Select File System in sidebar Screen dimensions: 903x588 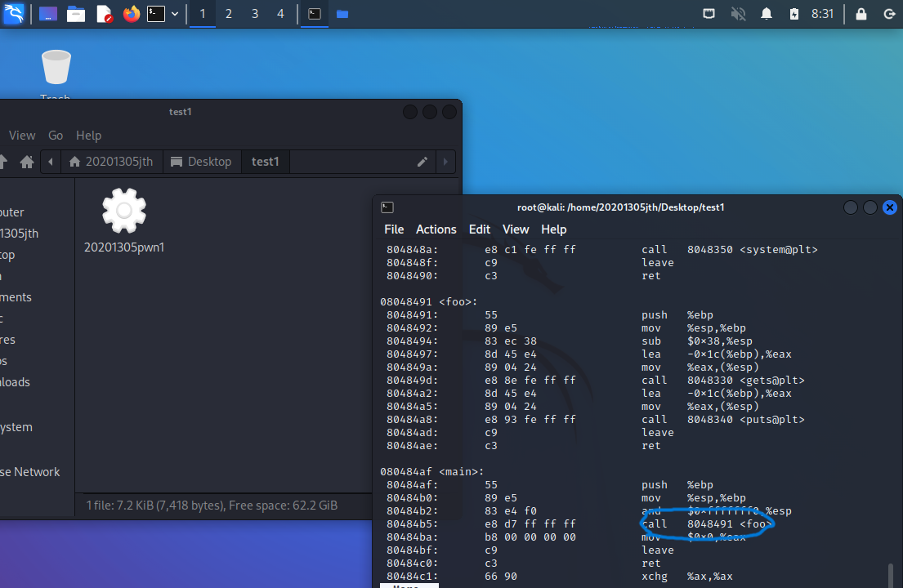coord(16,427)
